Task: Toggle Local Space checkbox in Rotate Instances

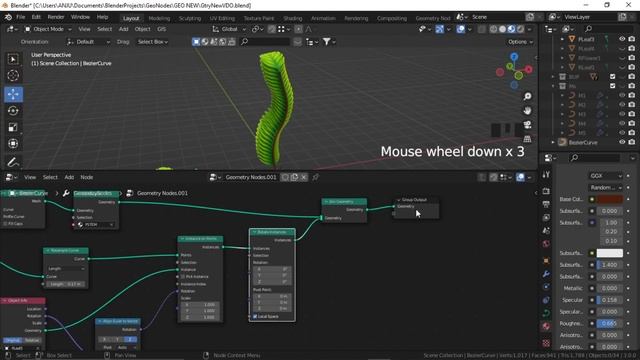Action: [255, 316]
